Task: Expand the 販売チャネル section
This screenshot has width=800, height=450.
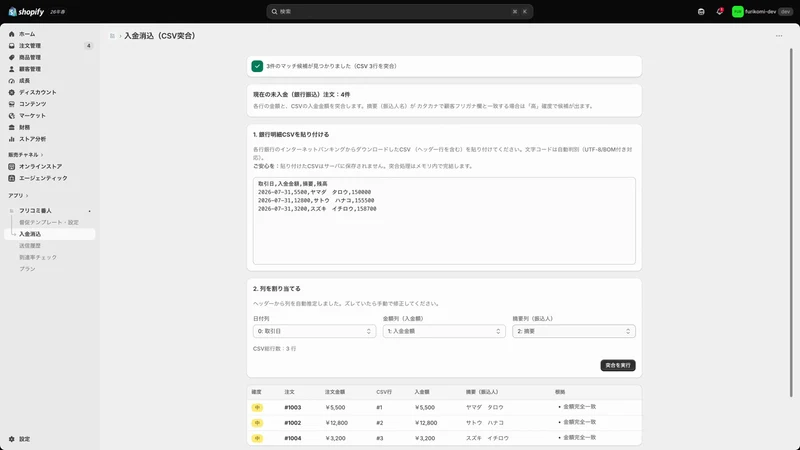Action: click(x=26, y=155)
